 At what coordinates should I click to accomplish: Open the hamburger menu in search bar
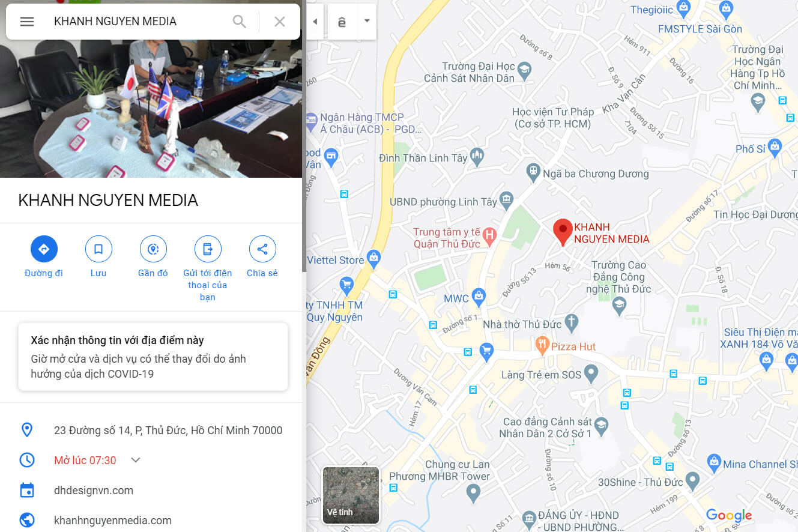[27, 22]
